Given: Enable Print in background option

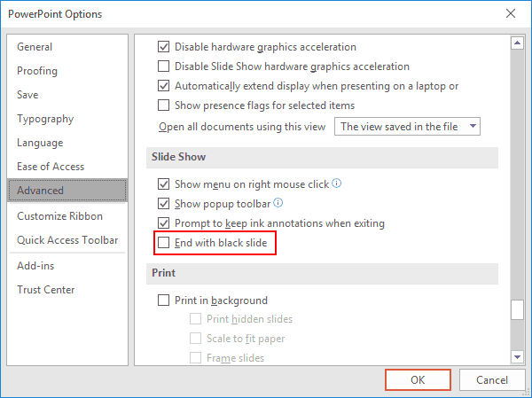Looking at the screenshot, I should click(163, 300).
